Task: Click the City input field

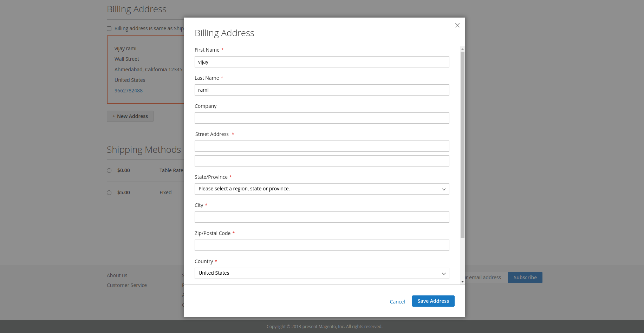Action: [x=322, y=217]
